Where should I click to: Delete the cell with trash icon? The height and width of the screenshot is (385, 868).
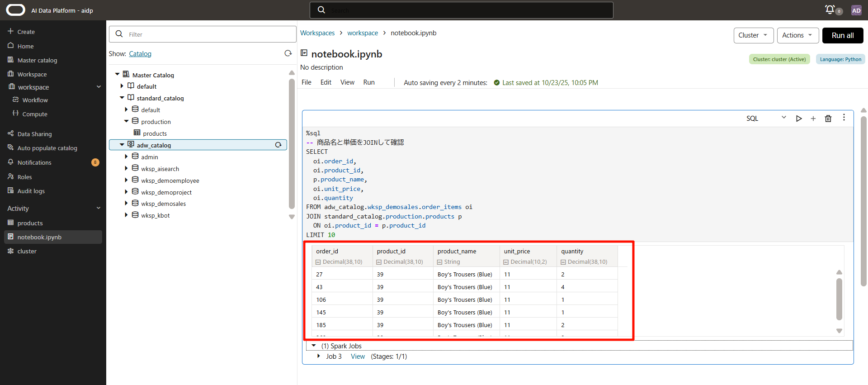(828, 119)
